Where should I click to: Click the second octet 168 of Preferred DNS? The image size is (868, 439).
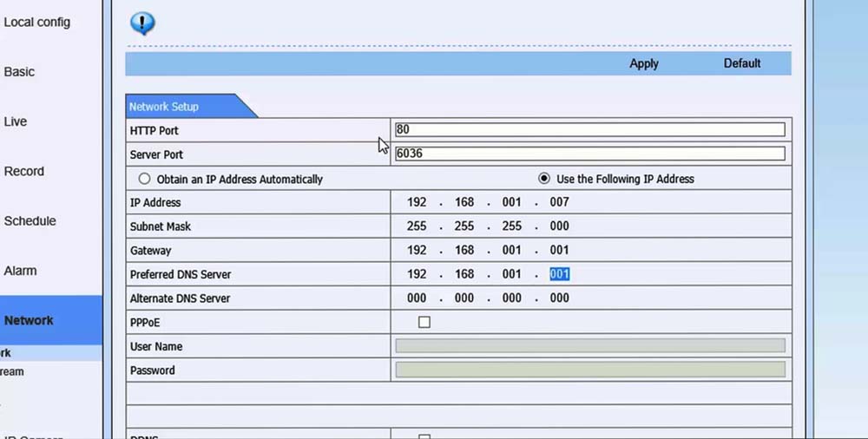(x=464, y=274)
